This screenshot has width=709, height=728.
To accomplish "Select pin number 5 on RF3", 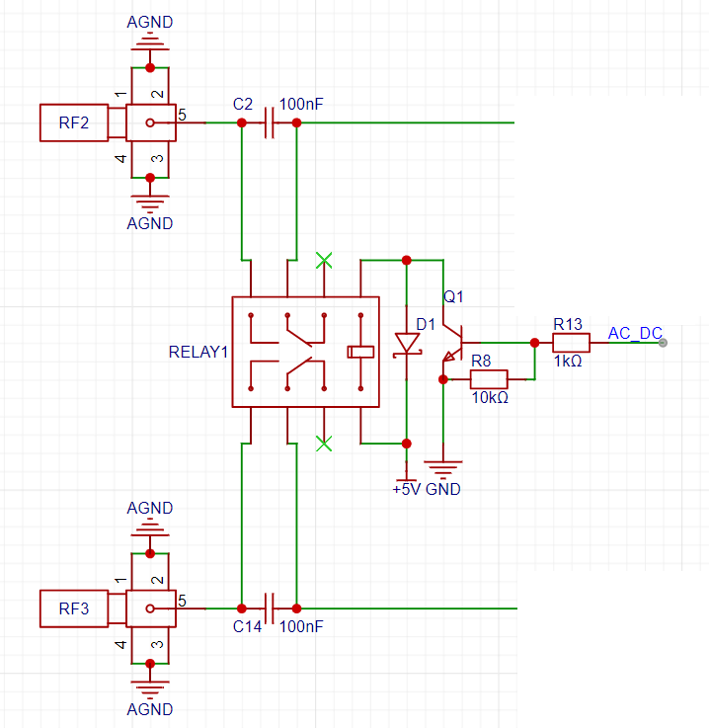I will pos(183,601).
